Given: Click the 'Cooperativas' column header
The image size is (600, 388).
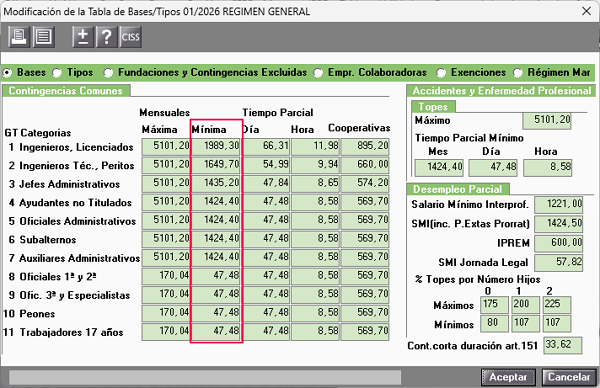Looking at the screenshot, I should pyautogui.click(x=359, y=128).
